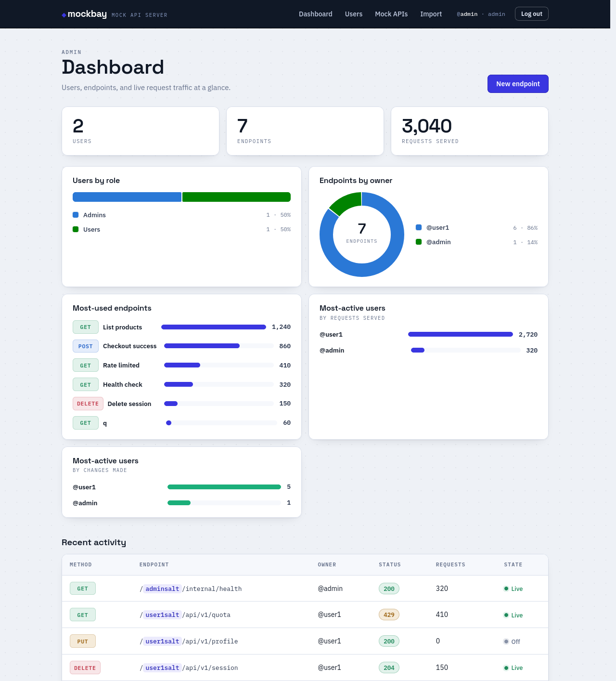Click the Users legend color swatch
The image size is (616, 681).
pyautogui.click(x=76, y=229)
